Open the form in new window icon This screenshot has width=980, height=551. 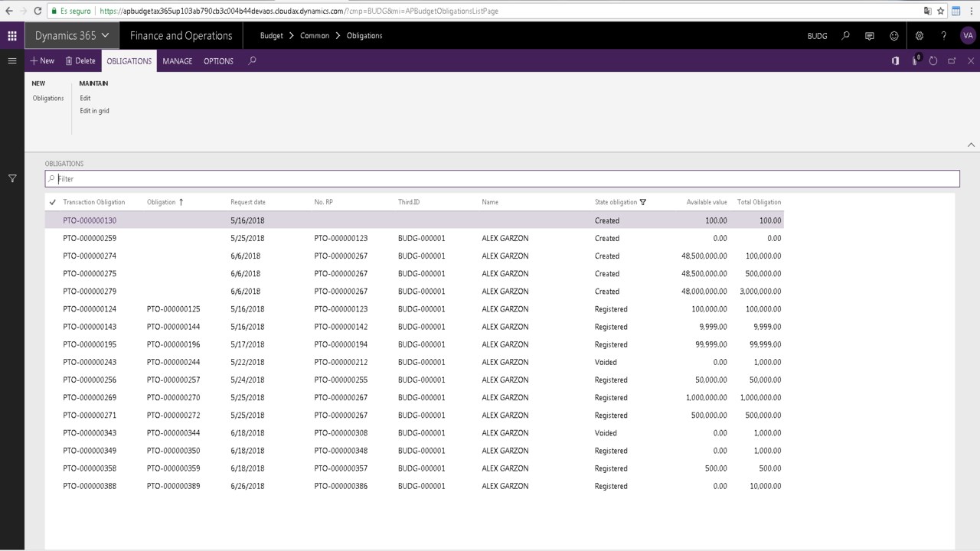click(x=952, y=60)
